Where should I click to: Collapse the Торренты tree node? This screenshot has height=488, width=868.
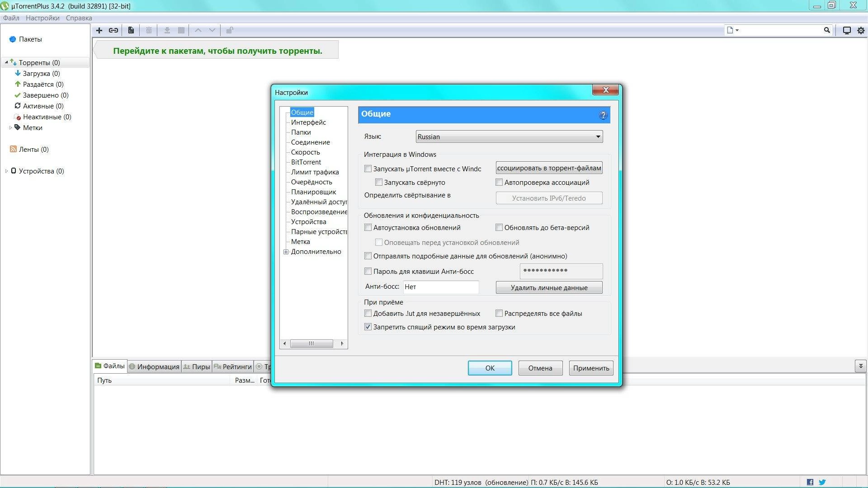(x=6, y=62)
